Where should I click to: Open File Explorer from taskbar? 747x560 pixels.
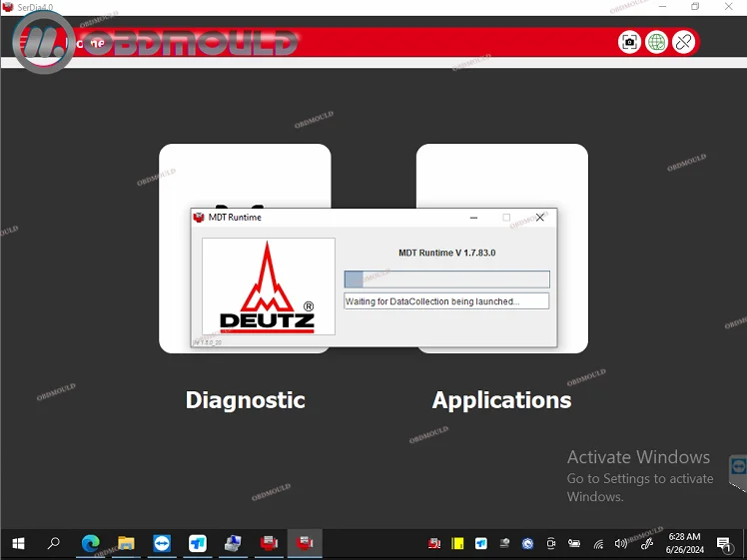(126, 543)
